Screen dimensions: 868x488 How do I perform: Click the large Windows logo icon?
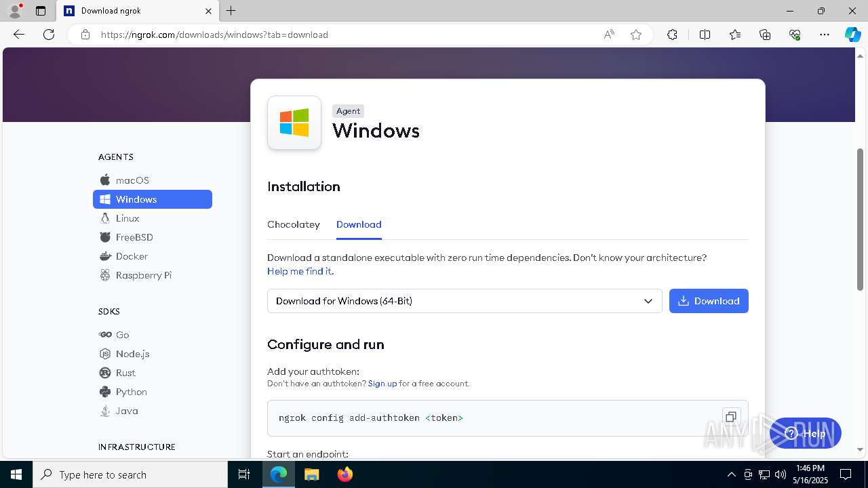click(294, 123)
